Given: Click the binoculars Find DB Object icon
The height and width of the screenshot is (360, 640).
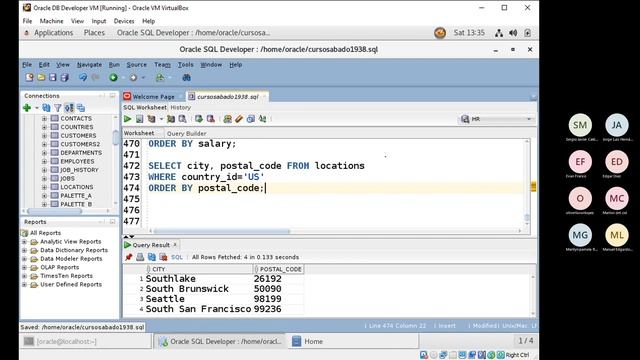Looking at the screenshot, I should click(187, 78).
